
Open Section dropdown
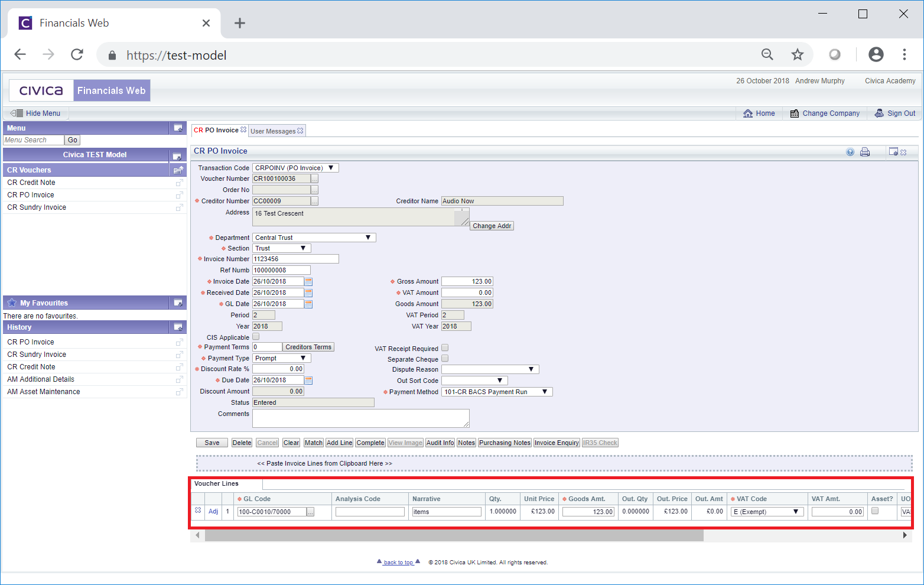282,248
